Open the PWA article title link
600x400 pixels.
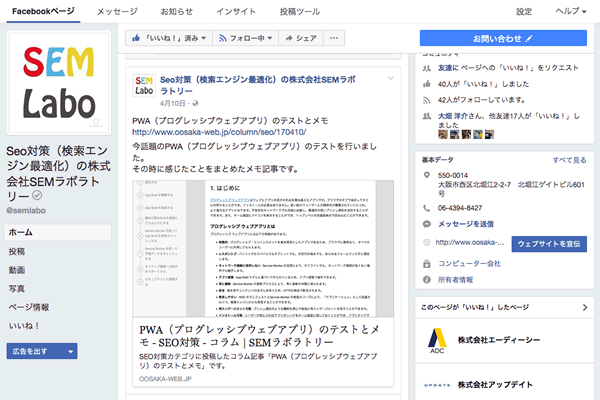coord(259,336)
